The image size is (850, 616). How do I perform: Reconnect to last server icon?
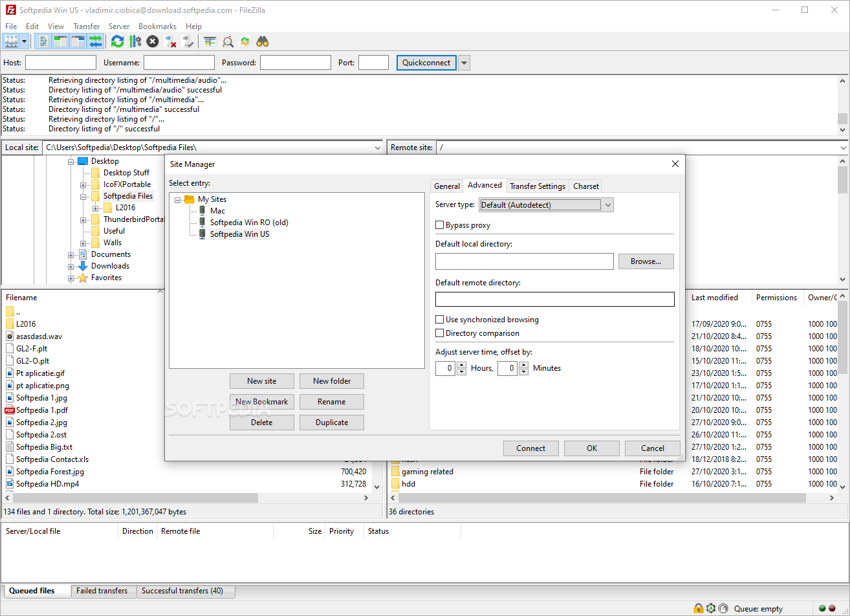[x=188, y=41]
